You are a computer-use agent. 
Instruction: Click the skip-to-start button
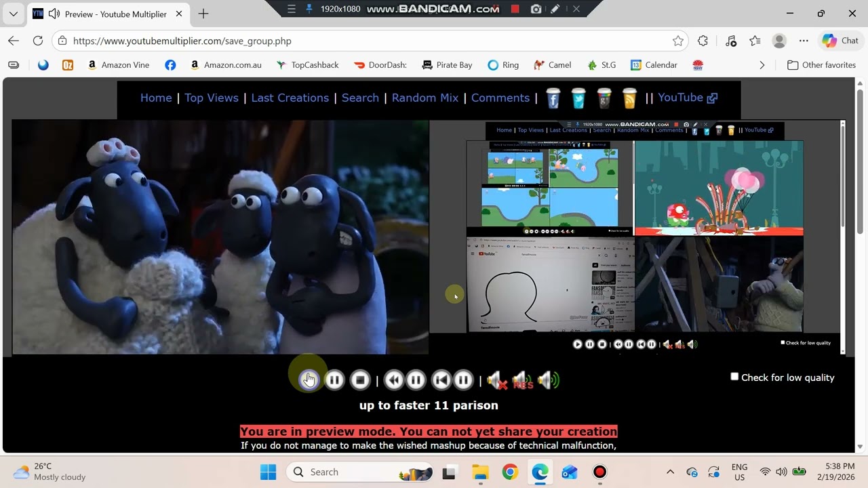(441, 380)
